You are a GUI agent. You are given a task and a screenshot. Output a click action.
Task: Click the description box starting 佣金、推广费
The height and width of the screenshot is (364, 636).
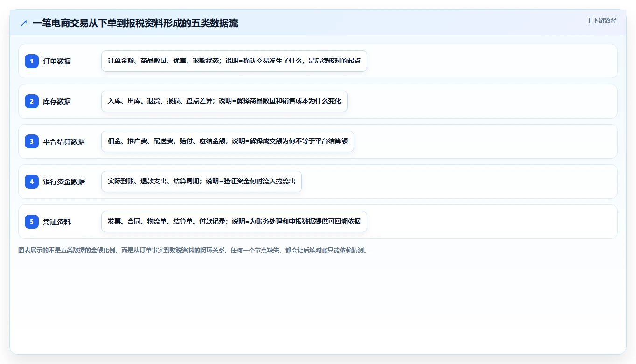(228, 141)
